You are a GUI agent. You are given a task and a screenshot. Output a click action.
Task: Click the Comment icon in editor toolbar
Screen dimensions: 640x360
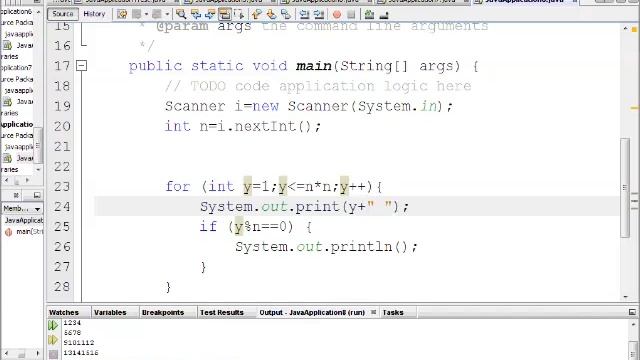pyautogui.click(x=369, y=14)
